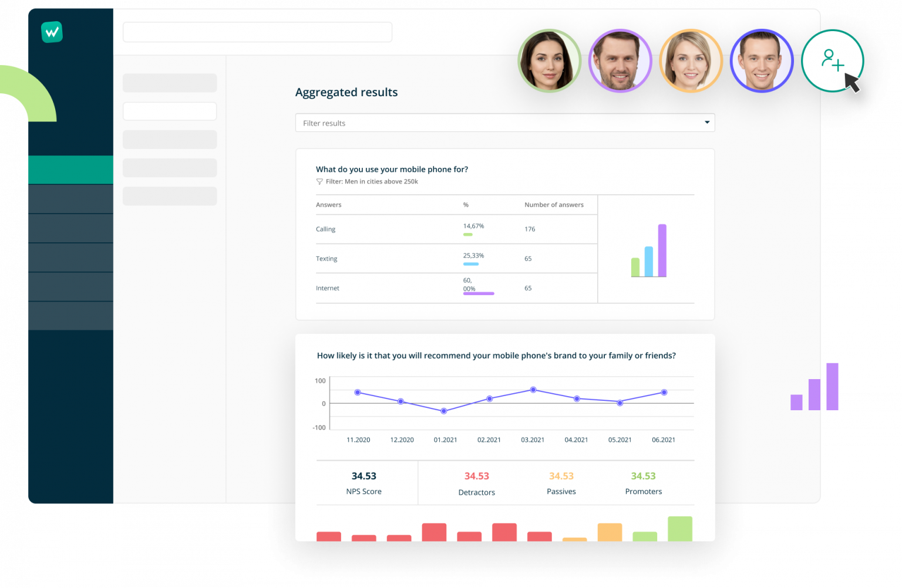The image size is (902, 588).
Task: Click the purple Internet percentage bar
Action: (x=479, y=293)
